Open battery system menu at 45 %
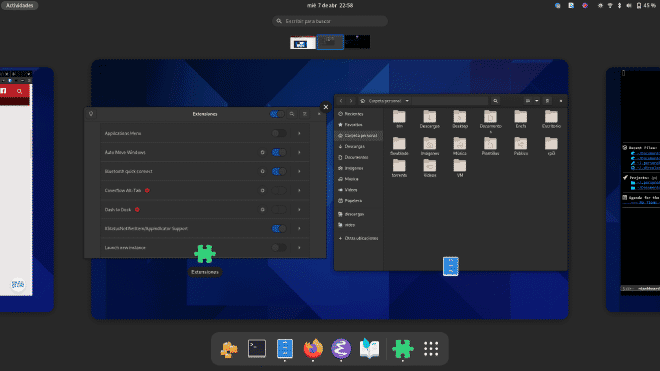The height and width of the screenshot is (371, 660). [646, 5]
